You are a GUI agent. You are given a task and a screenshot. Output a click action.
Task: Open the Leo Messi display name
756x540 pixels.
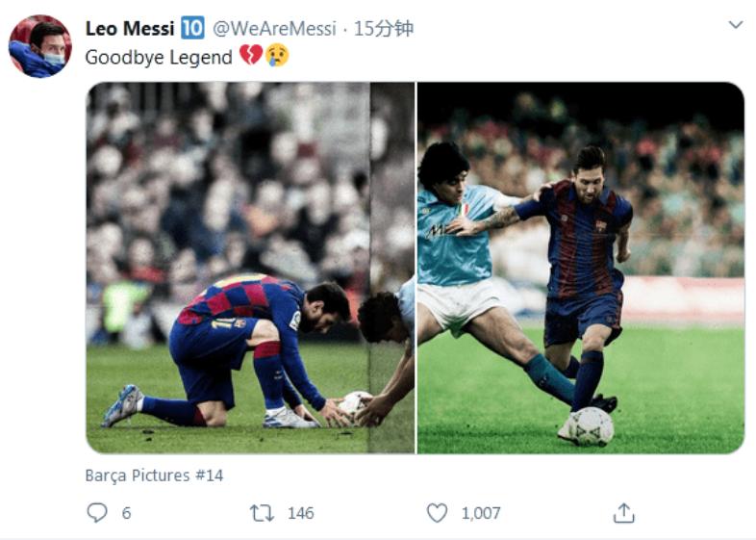point(130,29)
